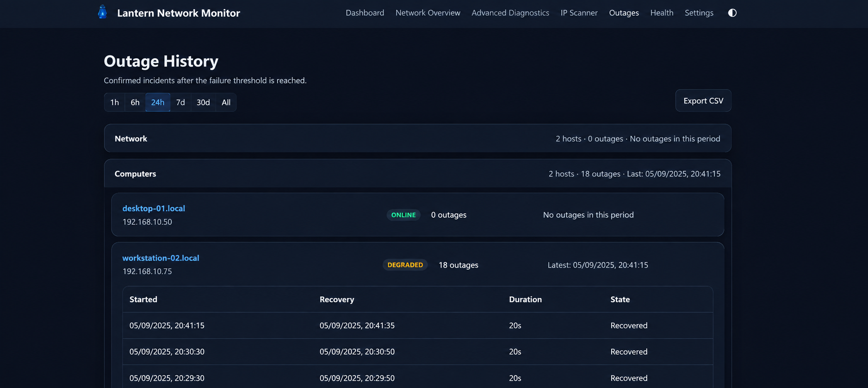The width and height of the screenshot is (868, 388).
Task: Toggle the dark/light theme icon
Action: tap(732, 13)
